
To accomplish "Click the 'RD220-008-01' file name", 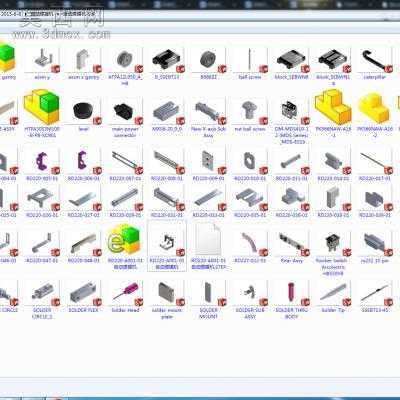I will tap(167, 179).
